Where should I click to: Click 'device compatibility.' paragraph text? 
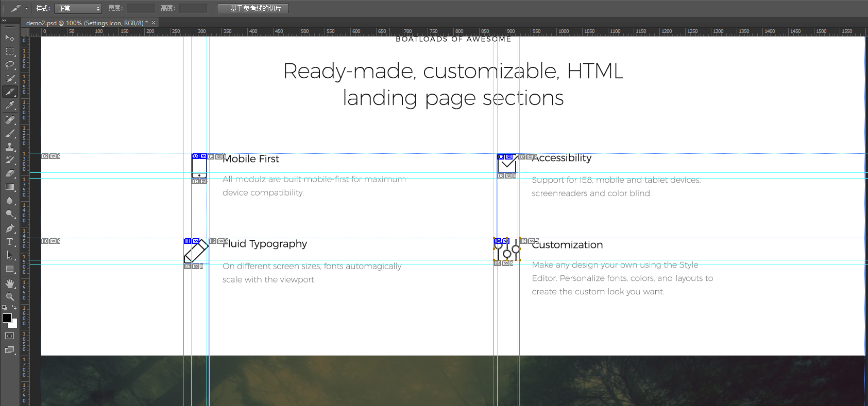[x=263, y=192]
